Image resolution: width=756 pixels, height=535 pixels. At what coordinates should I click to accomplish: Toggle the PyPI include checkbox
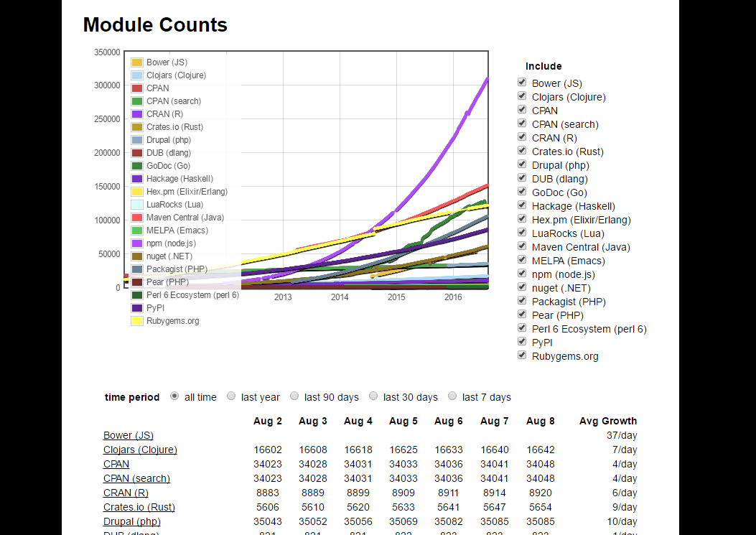tap(522, 341)
